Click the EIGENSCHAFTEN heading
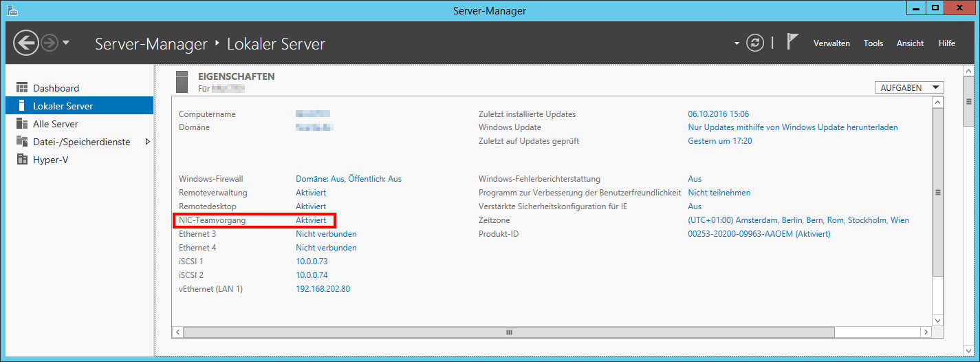This screenshot has height=362, width=980. coord(236,76)
